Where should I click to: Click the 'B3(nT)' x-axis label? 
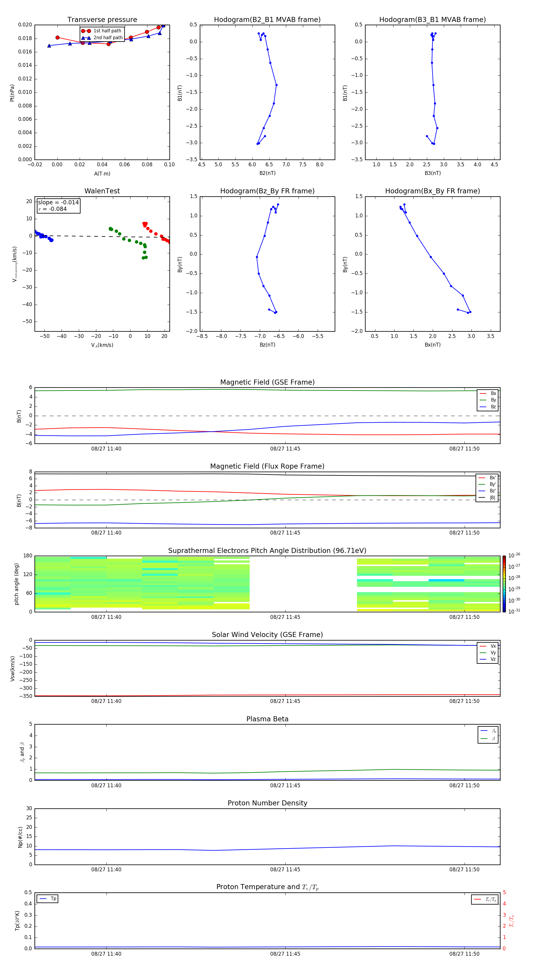pos(432,173)
